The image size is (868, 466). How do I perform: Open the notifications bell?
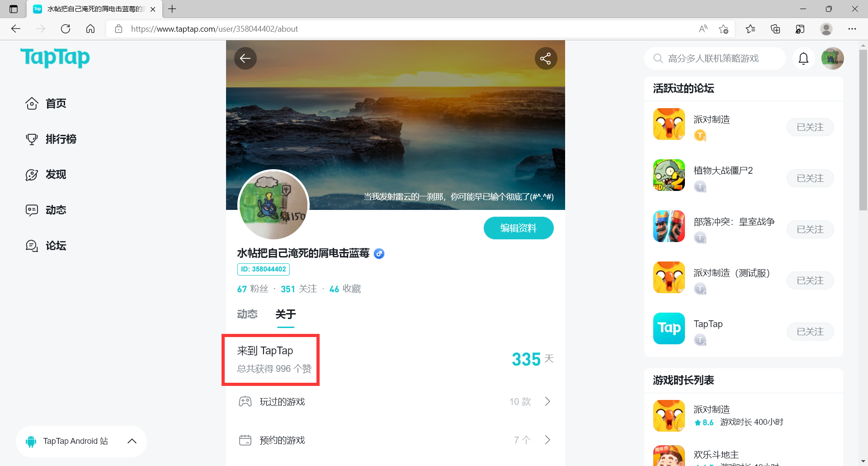coord(803,58)
